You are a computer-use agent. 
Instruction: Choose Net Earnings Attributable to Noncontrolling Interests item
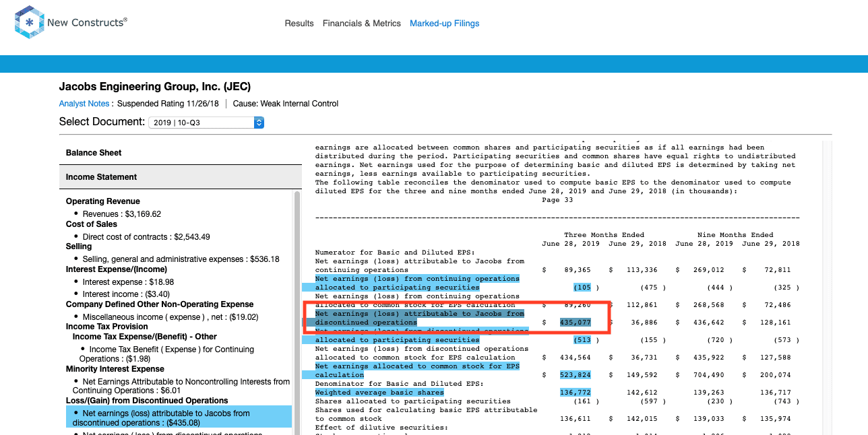(181, 386)
